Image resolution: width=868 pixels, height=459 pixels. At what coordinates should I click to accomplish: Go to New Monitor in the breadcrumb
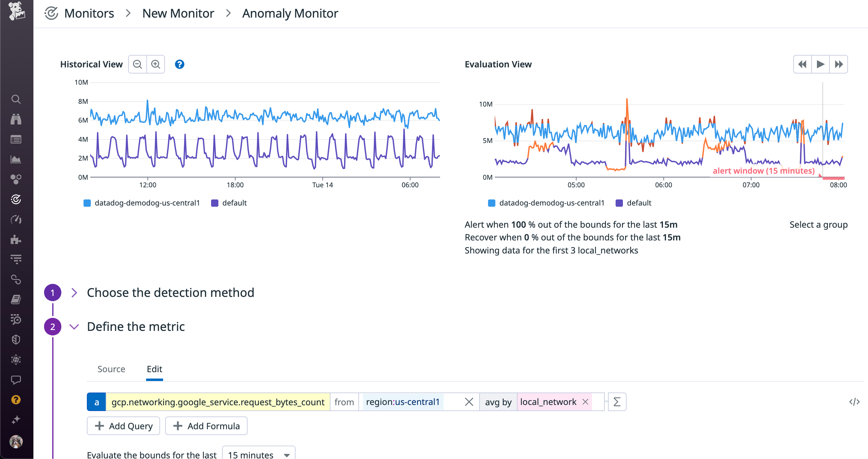[178, 13]
